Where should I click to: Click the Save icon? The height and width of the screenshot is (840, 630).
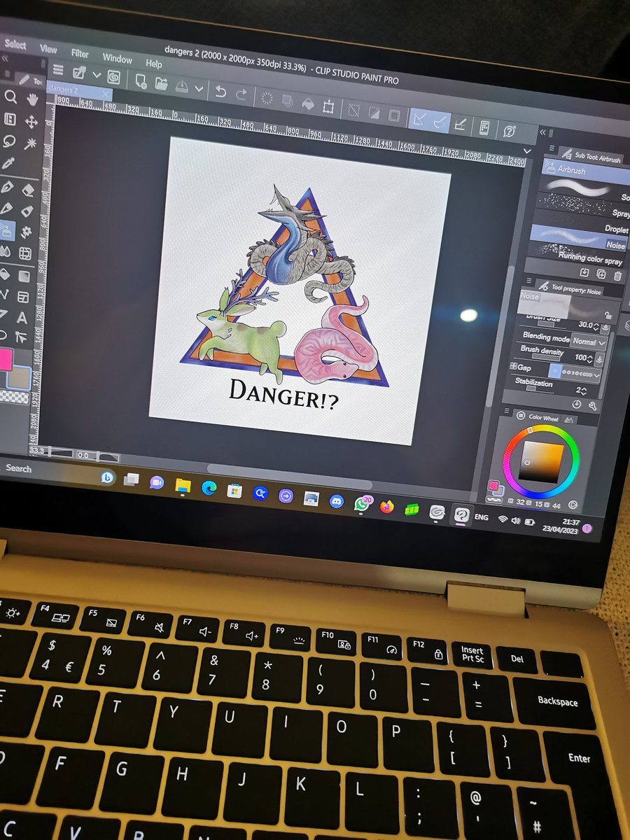(181, 86)
